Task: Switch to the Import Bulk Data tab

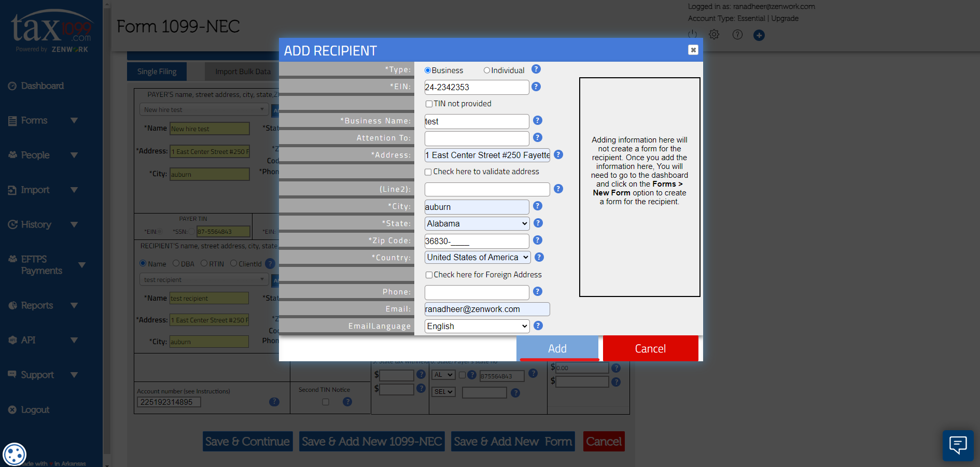Action: click(243, 72)
